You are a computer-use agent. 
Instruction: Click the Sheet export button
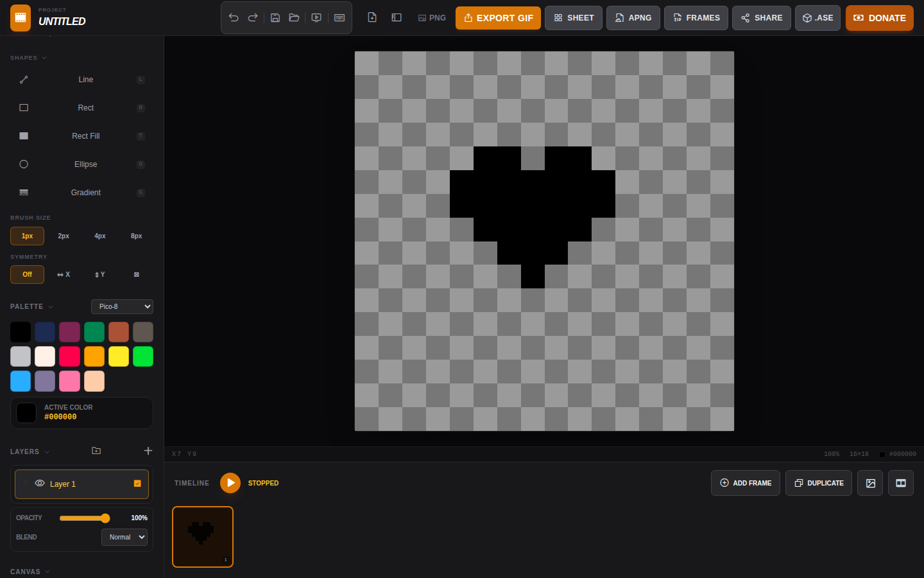pyautogui.click(x=574, y=18)
